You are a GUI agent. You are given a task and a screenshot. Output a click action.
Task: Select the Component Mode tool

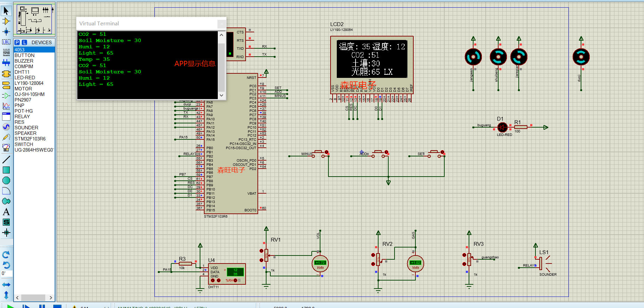click(x=6, y=21)
